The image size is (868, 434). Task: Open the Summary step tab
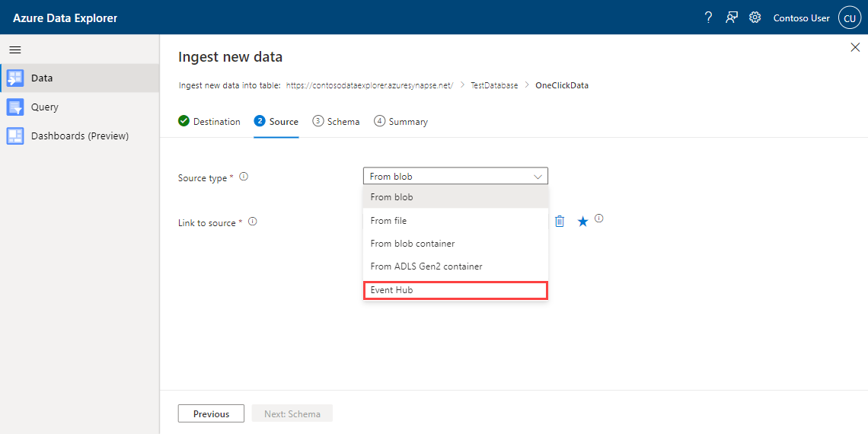[400, 121]
